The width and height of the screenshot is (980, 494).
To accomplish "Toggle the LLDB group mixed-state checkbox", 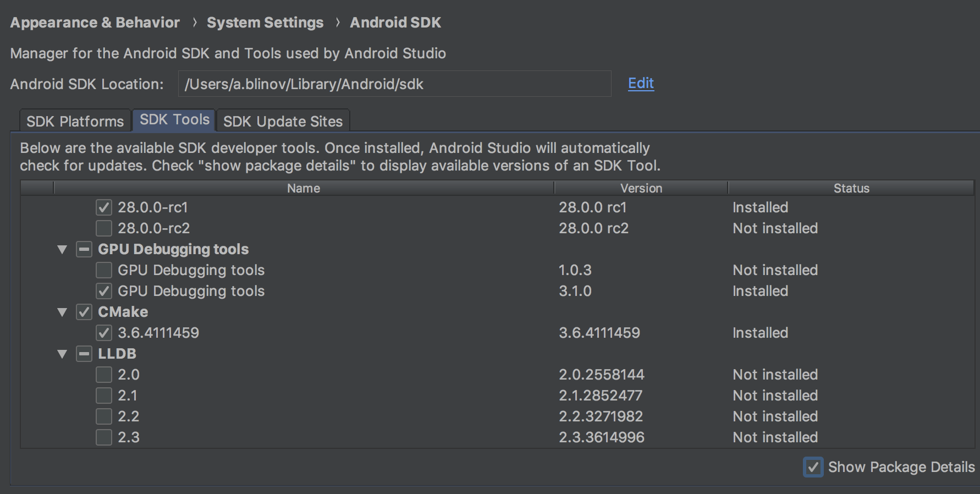I will pos(84,354).
